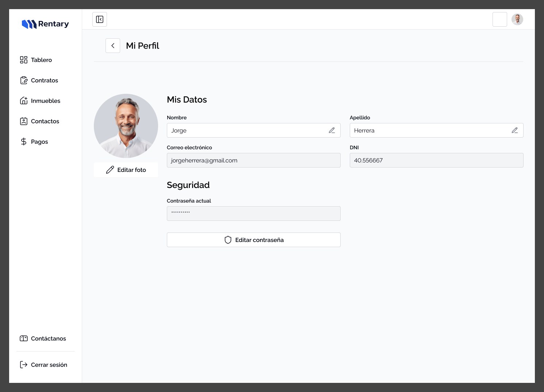Image resolution: width=544 pixels, height=392 pixels.
Task: Click the DNI field showing 40.556667
Action: click(x=437, y=160)
